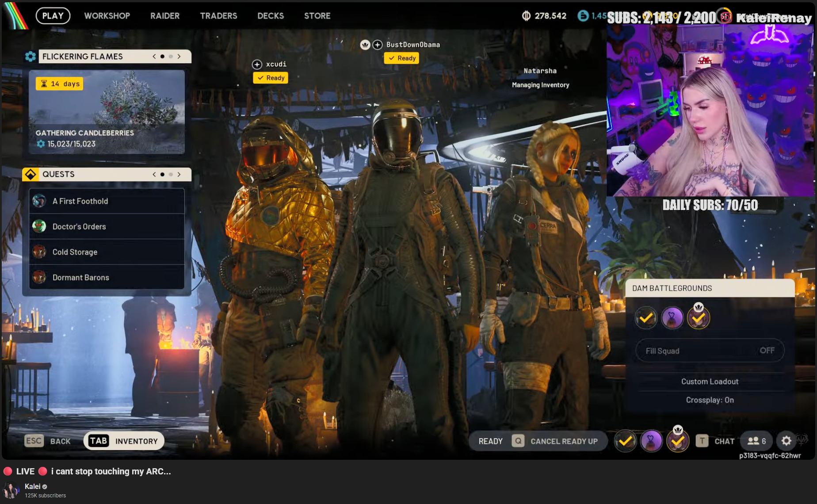
Task: Click the Flickering Flames gear emblem
Action: [x=31, y=57]
